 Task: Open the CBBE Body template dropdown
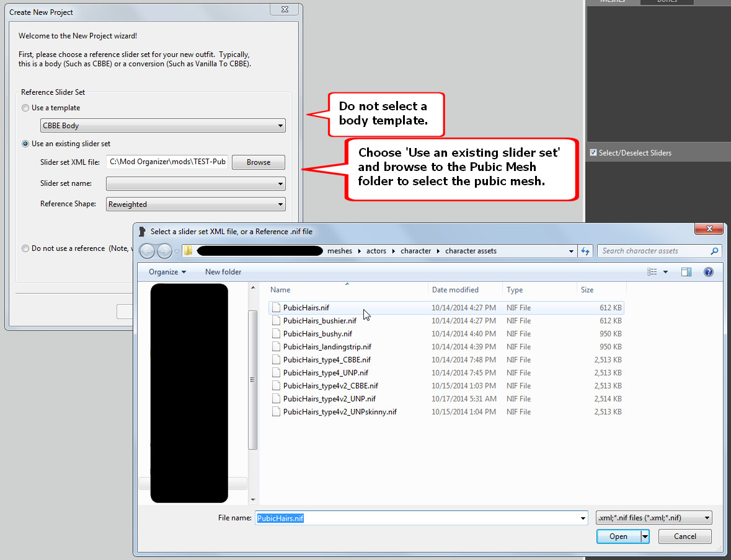point(163,126)
